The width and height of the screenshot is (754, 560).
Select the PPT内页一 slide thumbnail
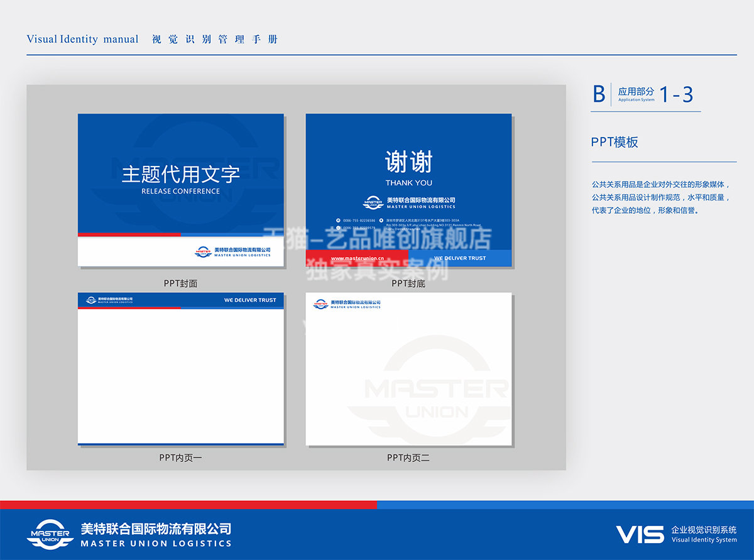(181, 370)
